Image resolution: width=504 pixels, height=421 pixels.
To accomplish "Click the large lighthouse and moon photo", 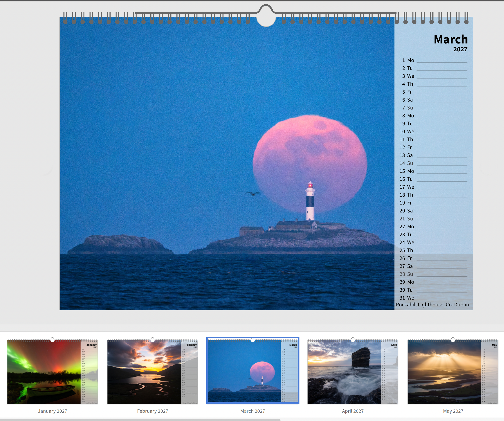I will pyautogui.click(x=227, y=164).
